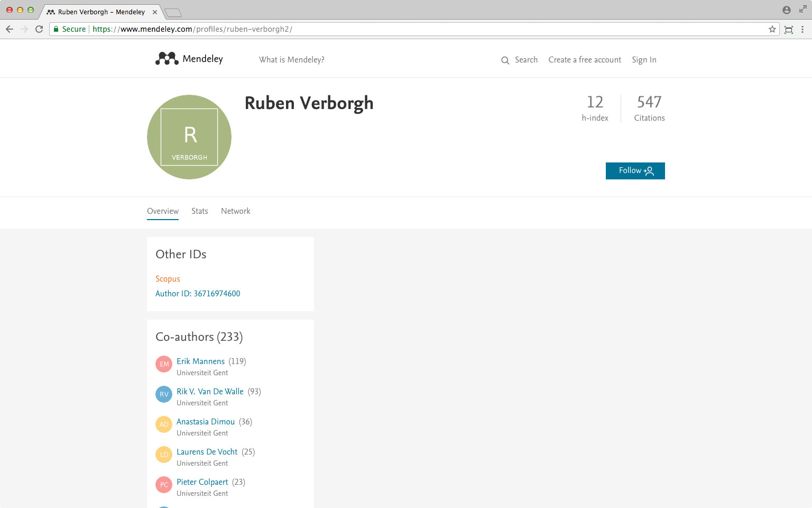812x508 pixels.
Task: Click the Co-authors (233) heading
Action: (199, 337)
